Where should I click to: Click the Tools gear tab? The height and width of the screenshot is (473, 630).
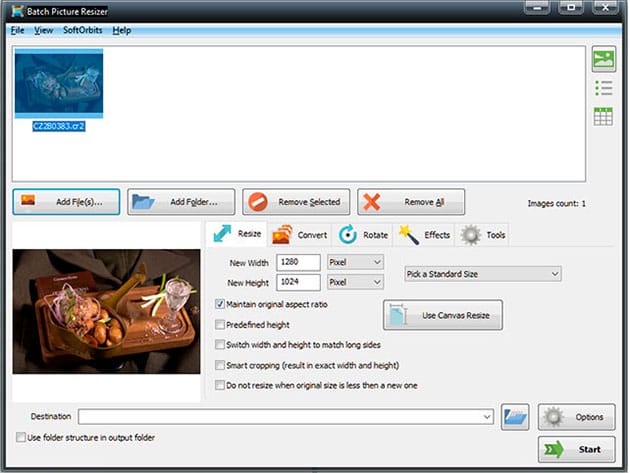point(484,235)
